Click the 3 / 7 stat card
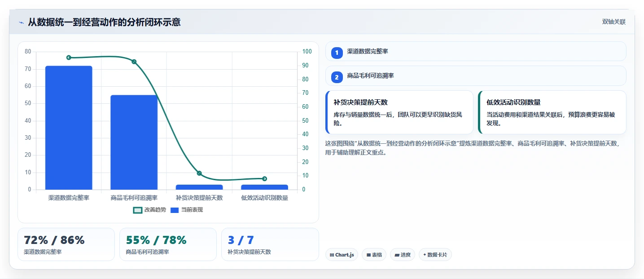644x279 pixels. pyautogui.click(x=270, y=244)
